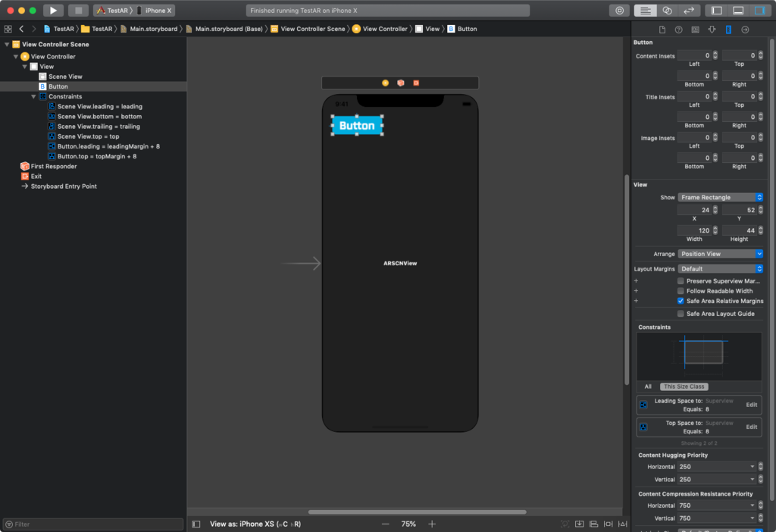Click the horizontal canvas scrollbar
Image resolution: width=776 pixels, height=532 pixels.
click(x=417, y=512)
